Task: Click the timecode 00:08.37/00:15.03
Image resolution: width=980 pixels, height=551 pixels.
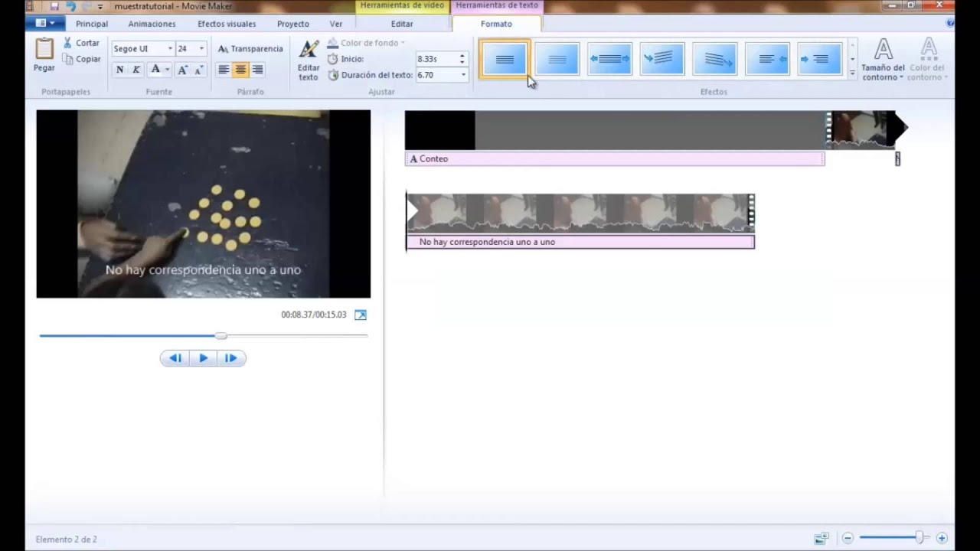Action: coord(313,315)
